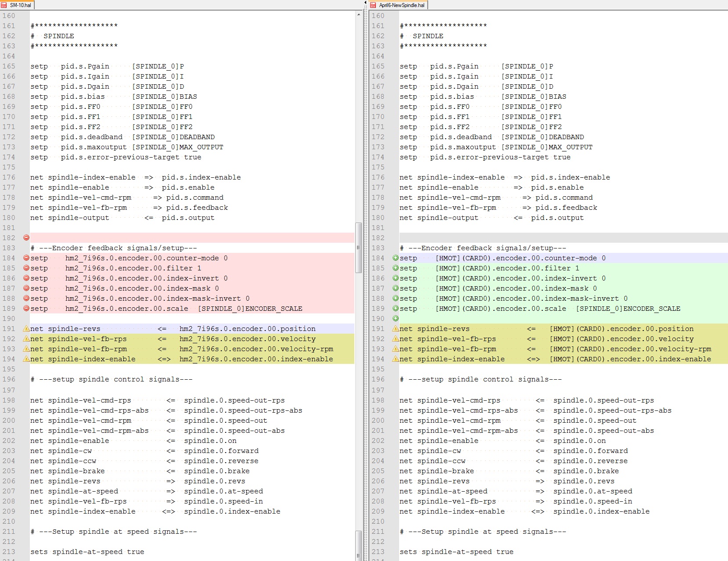Image resolution: width=728 pixels, height=561 pixels.
Task: Click the red minus marker on left line 186
Action: pyautogui.click(x=26, y=278)
